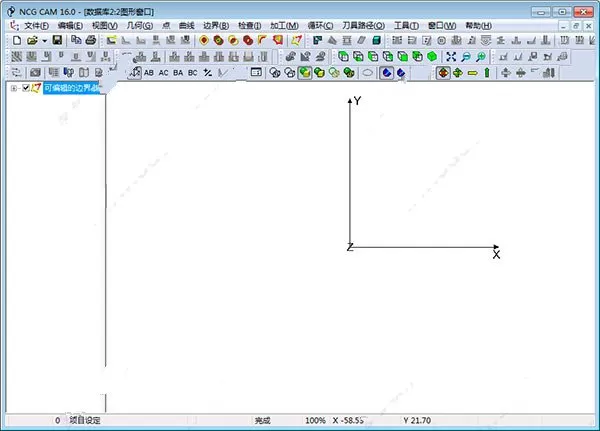600x431 pixels.
Task: Click the X -58.55 coordinate readout
Action: click(x=348, y=421)
